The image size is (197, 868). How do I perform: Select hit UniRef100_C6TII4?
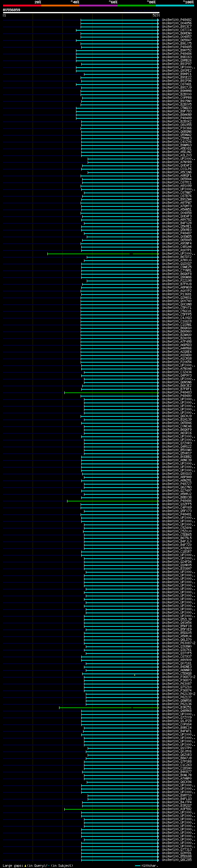coord(176,30)
